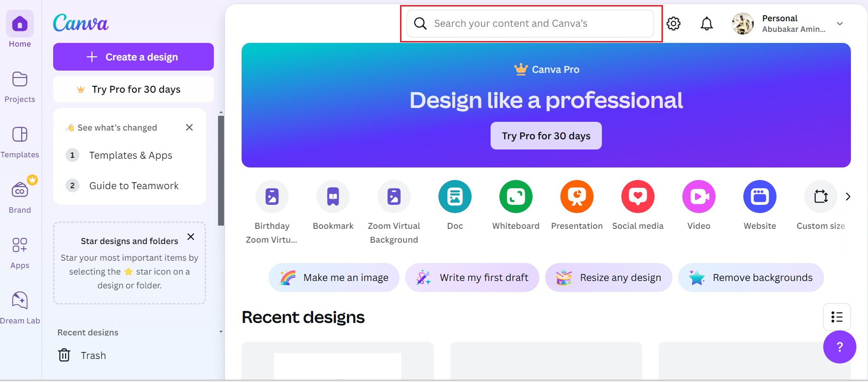Show more design types with right chevron
Screen dimensions: 868x382
(848, 197)
